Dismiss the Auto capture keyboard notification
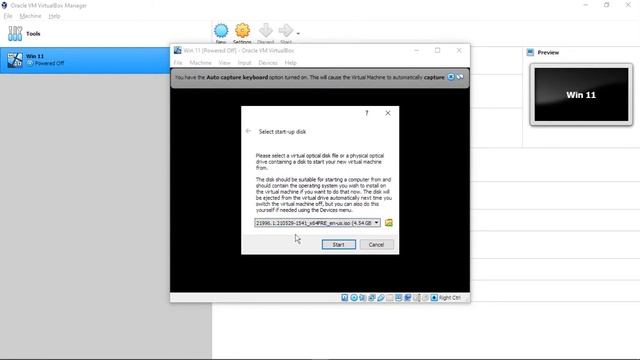640x360 pixels. tap(451, 77)
